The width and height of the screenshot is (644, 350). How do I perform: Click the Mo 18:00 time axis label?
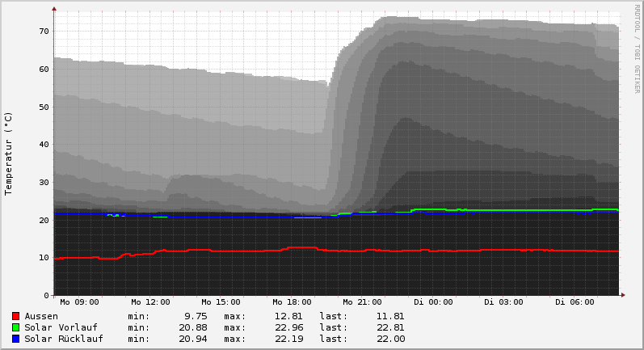coord(292,302)
